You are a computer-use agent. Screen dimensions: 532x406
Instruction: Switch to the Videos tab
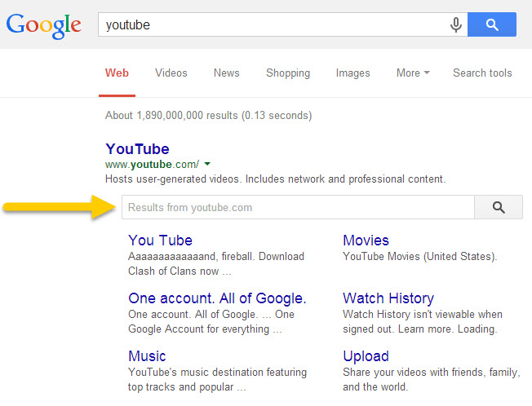171,73
